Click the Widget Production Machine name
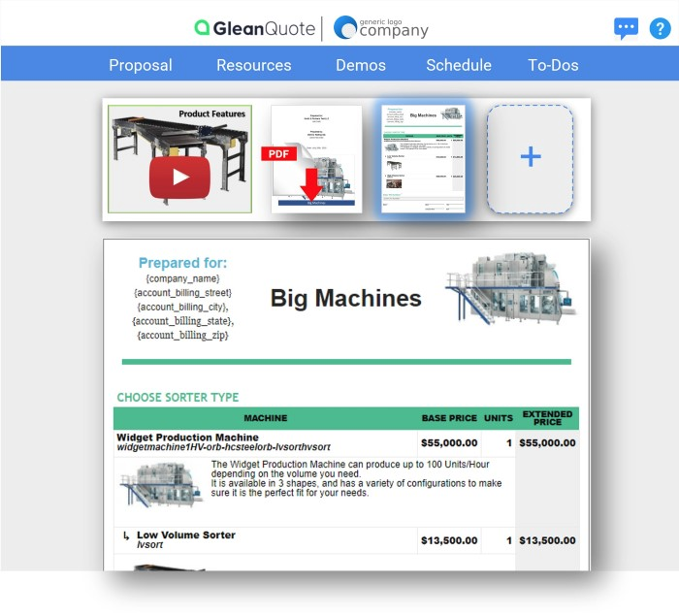679x616 pixels. point(188,438)
